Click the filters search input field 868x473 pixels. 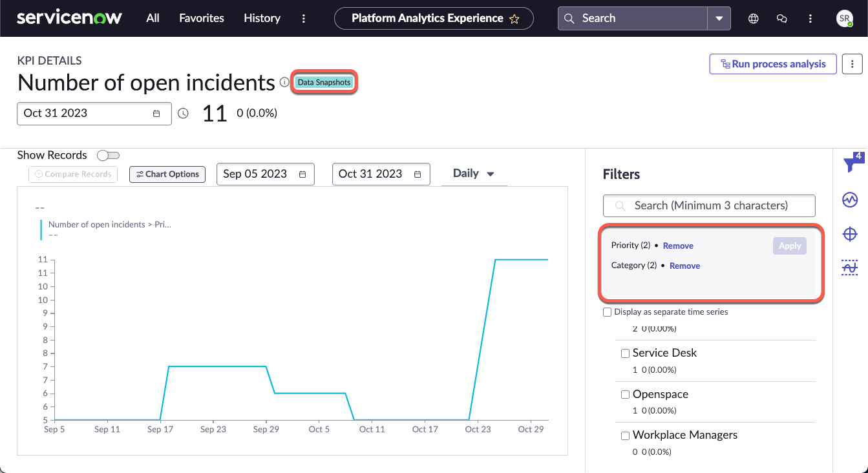tap(709, 205)
